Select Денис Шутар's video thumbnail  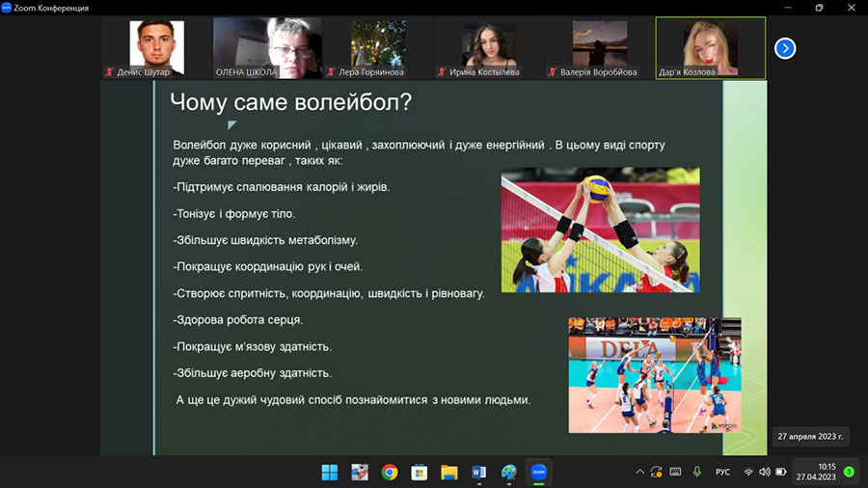pos(156,47)
